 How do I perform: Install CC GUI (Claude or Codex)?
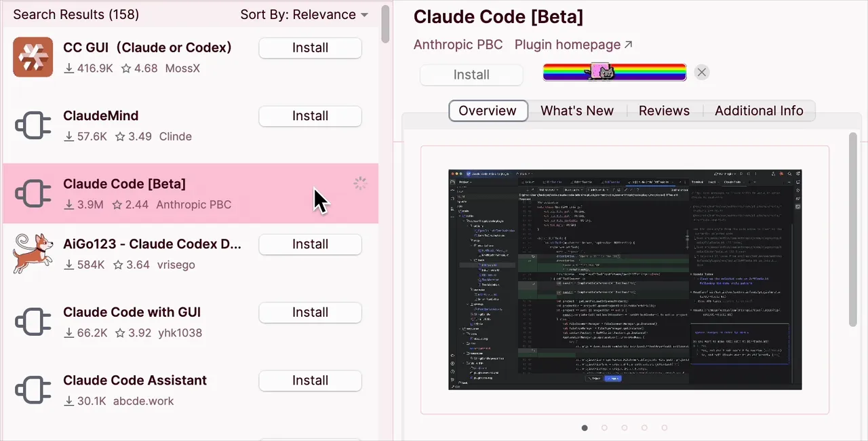point(310,47)
